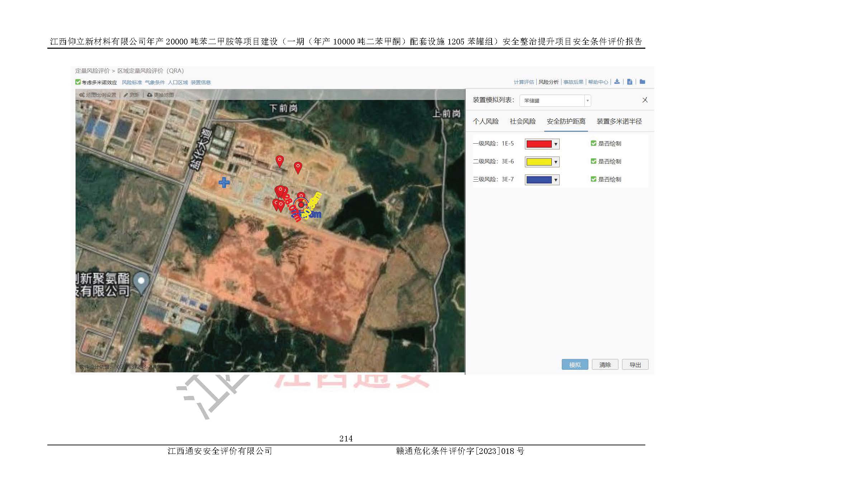Open the blue folder icon
Image resolution: width=868 pixels, height=498 pixels.
tap(642, 82)
